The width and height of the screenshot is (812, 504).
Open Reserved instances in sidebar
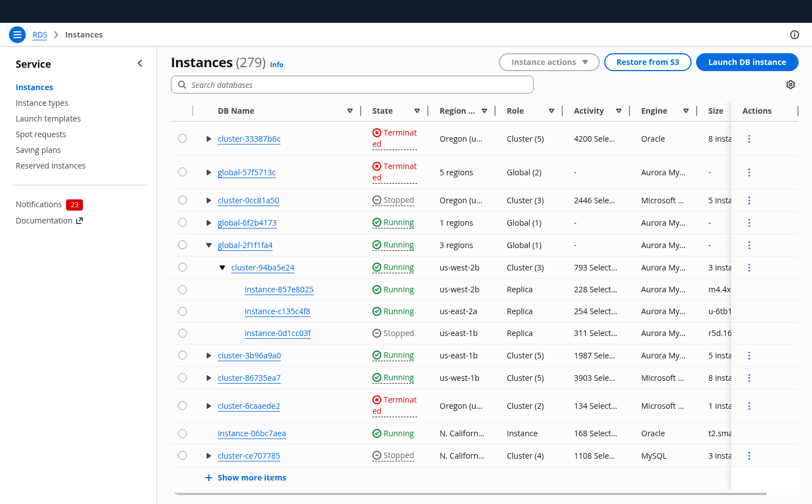[50, 166]
